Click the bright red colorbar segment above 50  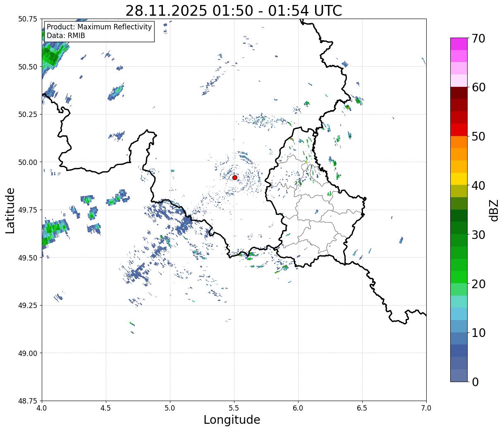(x=459, y=129)
